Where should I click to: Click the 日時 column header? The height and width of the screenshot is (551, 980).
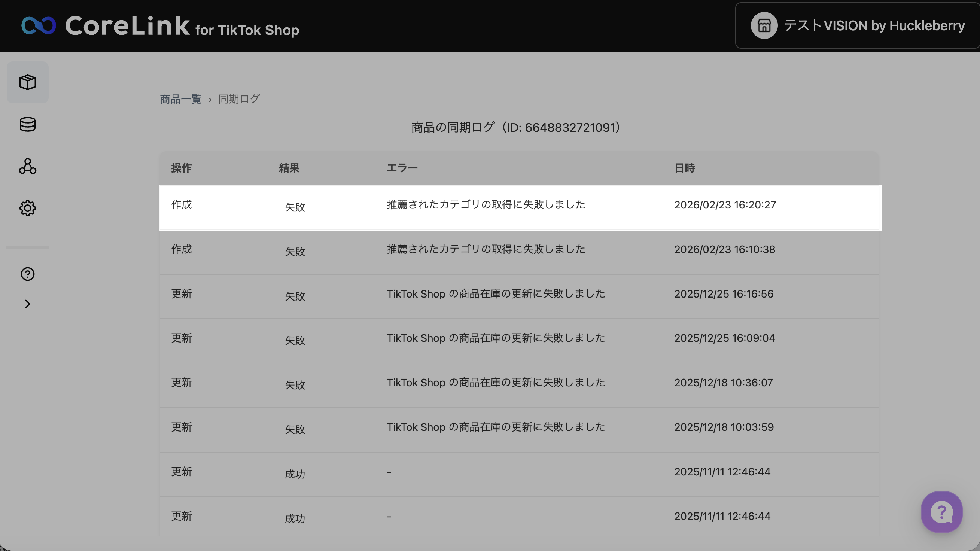(684, 168)
